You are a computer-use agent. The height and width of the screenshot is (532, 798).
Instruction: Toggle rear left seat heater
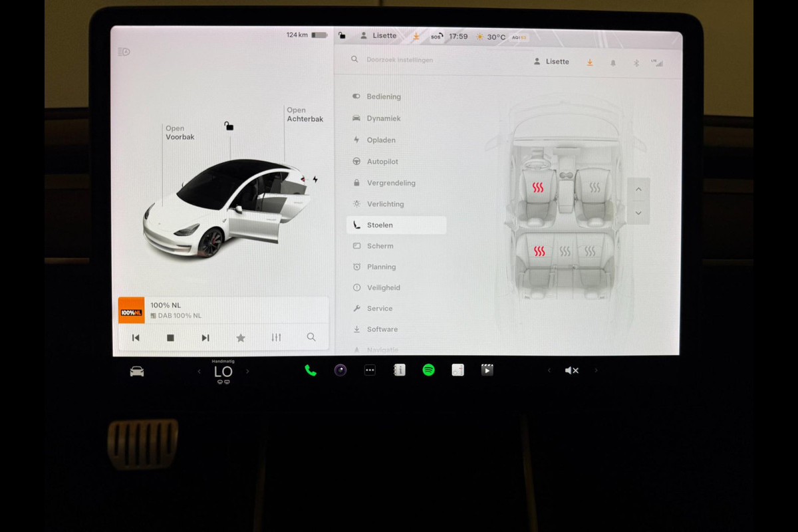pyautogui.click(x=539, y=251)
